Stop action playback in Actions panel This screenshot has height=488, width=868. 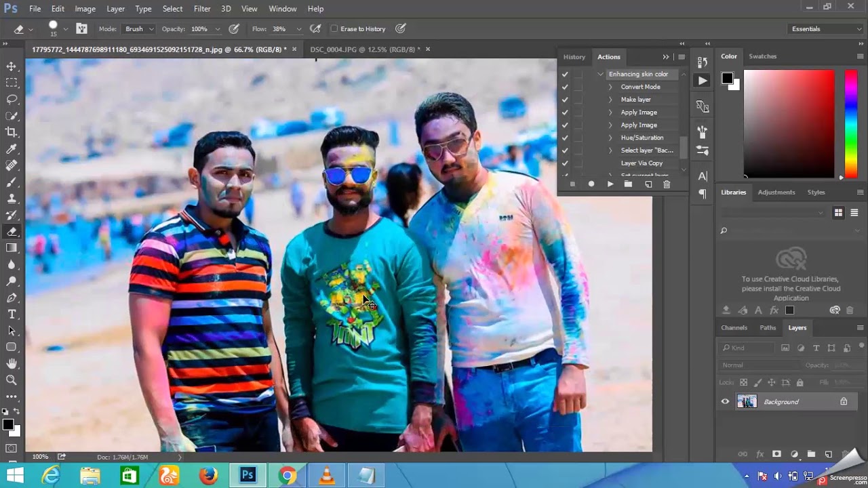pyautogui.click(x=572, y=184)
